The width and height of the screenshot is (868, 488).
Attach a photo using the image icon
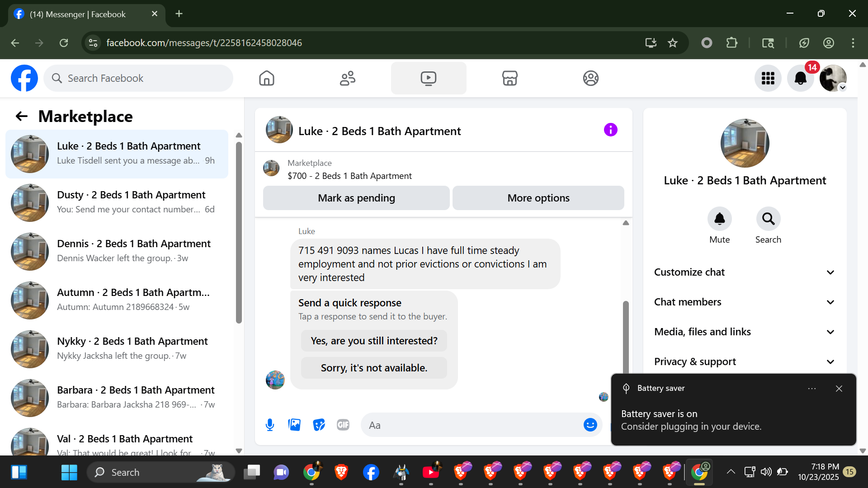click(294, 425)
